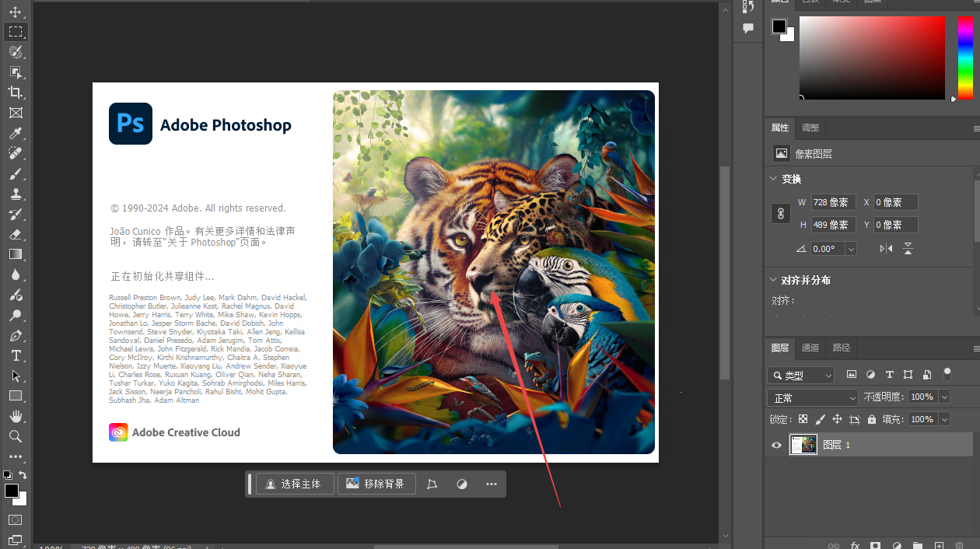Viewport: 980px width, 549px height.
Task: Open the 正常 blend mode dropdown
Action: [x=812, y=397]
